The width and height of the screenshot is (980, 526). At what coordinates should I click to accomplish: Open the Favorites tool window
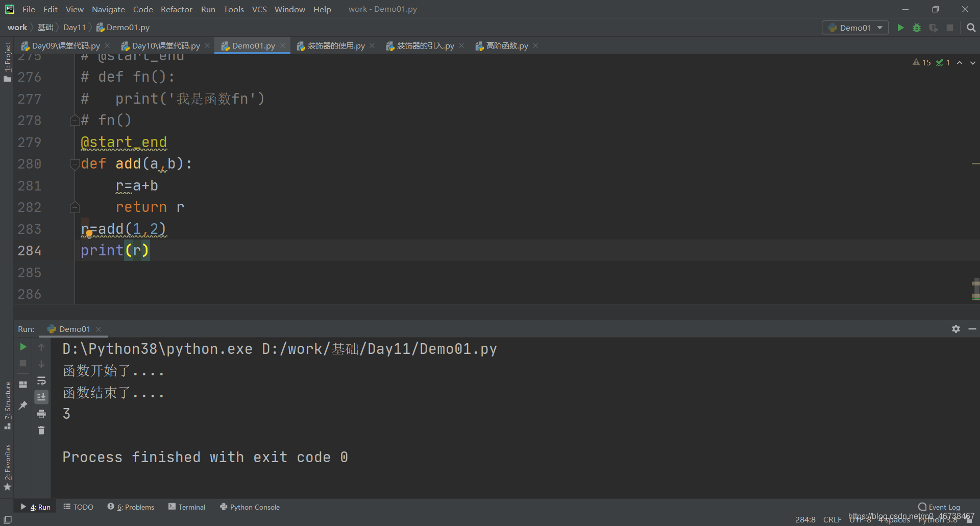7,467
